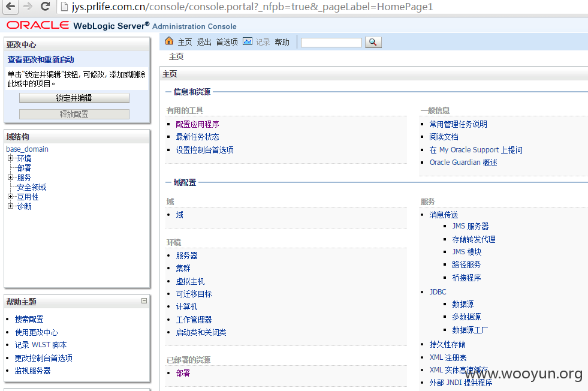Screen dimensions: 588x391
Task: Expand the 诊断 tree node
Action: coord(11,206)
